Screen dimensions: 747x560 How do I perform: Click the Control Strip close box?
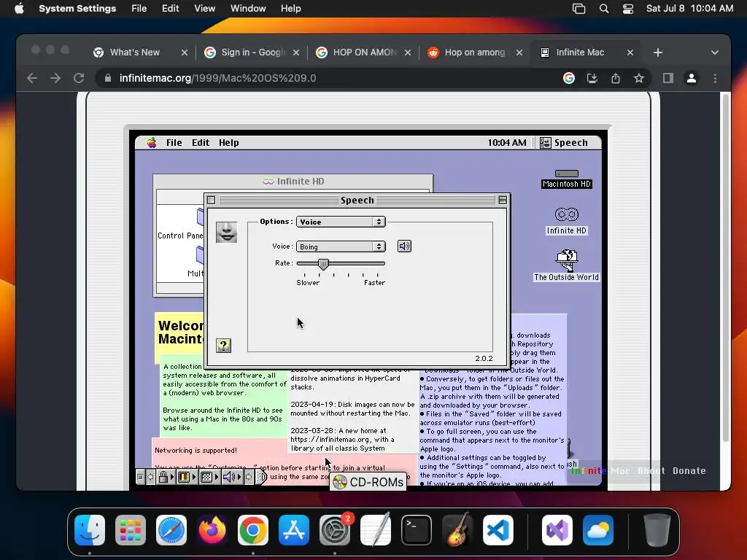[x=140, y=477]
